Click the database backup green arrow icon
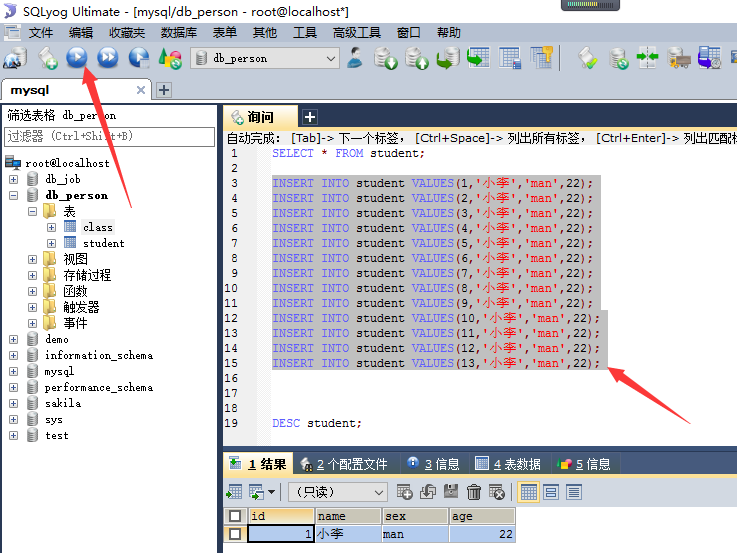Image resolution: width=737 pixels, height=553 pixels. 448,58
